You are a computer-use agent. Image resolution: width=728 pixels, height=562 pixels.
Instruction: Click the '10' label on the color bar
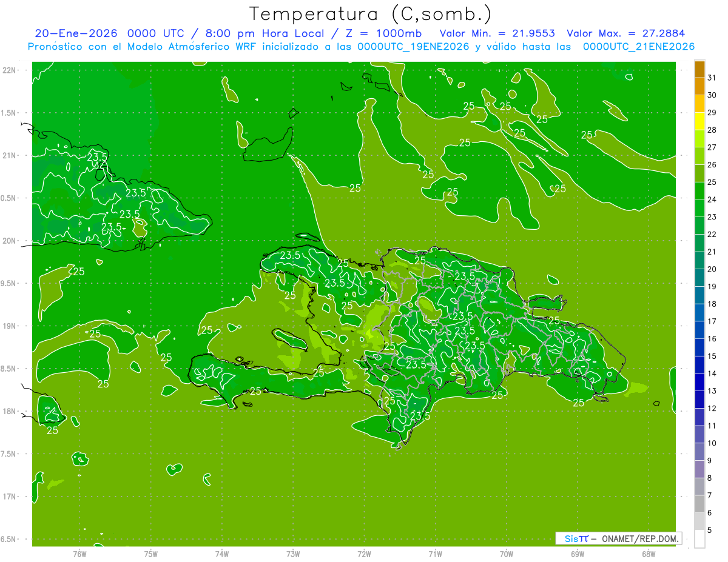point(712,443)
